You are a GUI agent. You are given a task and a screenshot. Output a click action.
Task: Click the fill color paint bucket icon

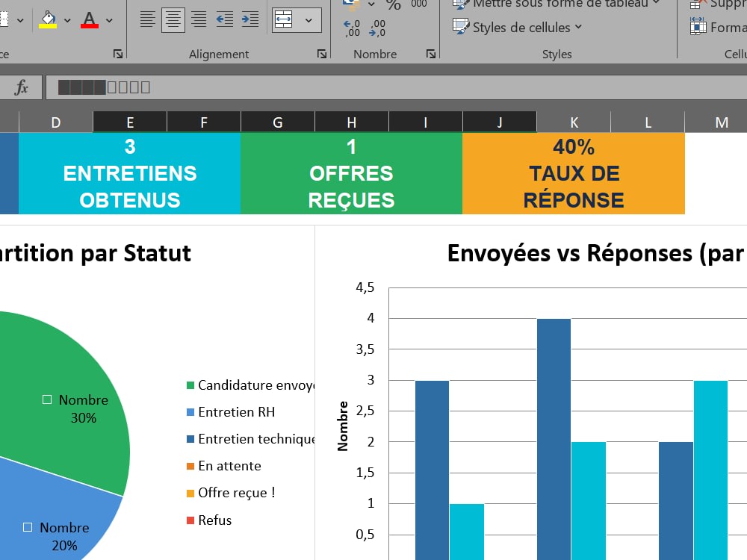coord(48,20)
